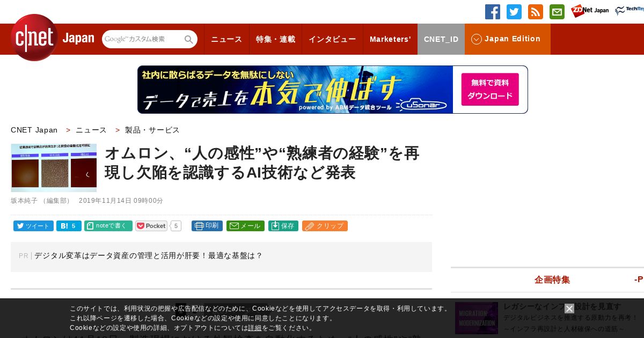Open the RSS feed icon
The image size is (644, 338).
pyautogui.click(x=536, y=12)
